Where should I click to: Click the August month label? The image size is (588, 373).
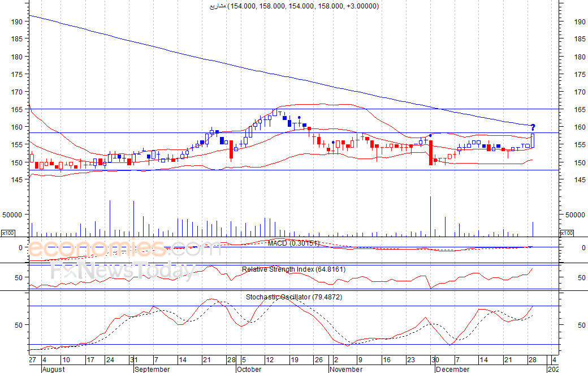(54, 369)
